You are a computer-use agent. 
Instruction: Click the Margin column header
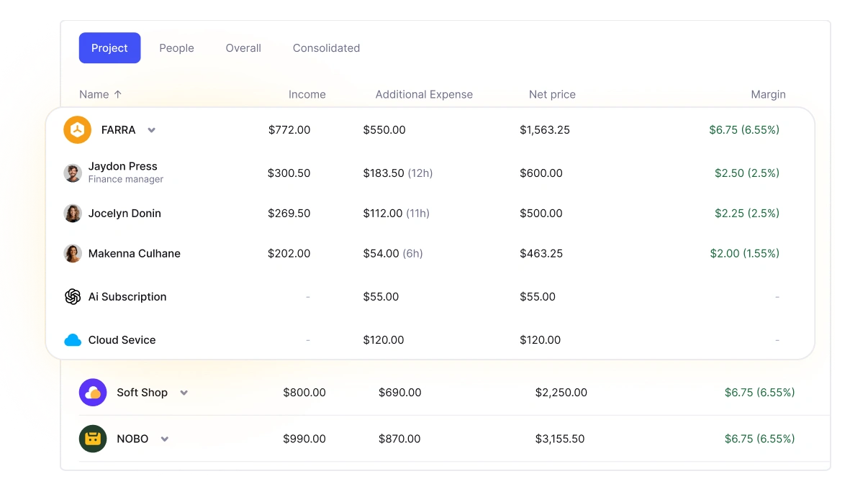(768, 94)
